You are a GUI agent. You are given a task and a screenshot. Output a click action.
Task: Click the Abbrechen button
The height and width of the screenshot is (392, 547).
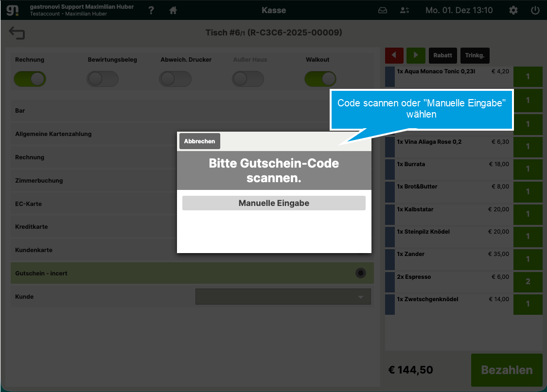[199, 141]
